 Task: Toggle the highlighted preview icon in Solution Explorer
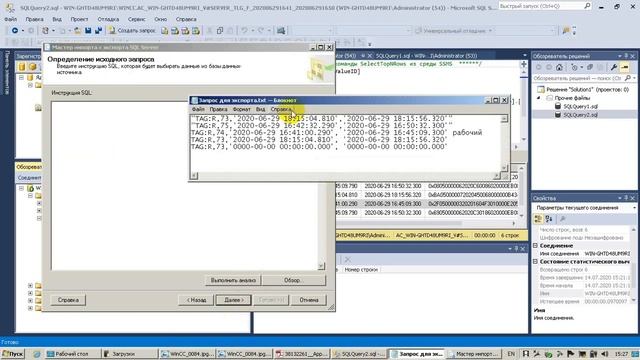pos(624,67)
